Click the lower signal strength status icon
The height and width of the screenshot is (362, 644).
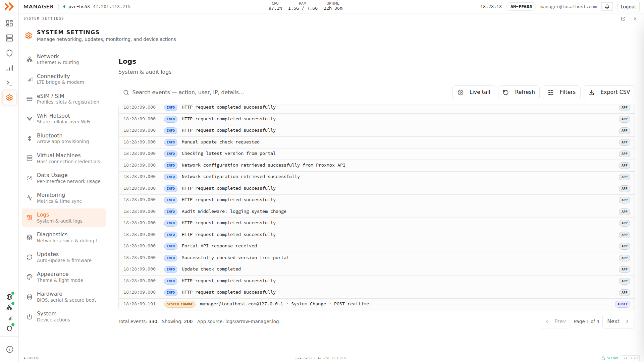coord(9,318)
